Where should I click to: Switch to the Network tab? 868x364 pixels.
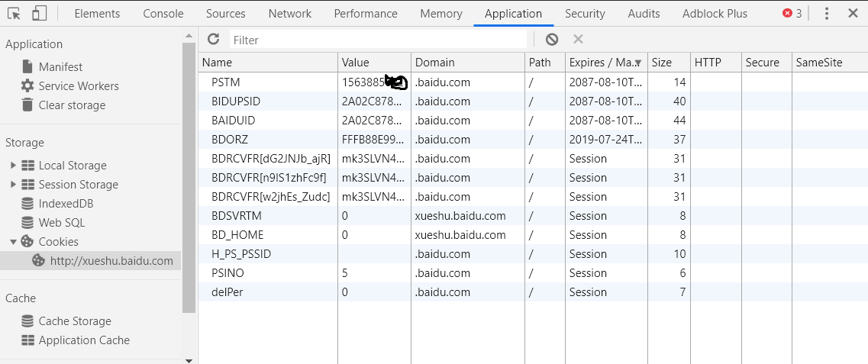click(x=290, y=14)
